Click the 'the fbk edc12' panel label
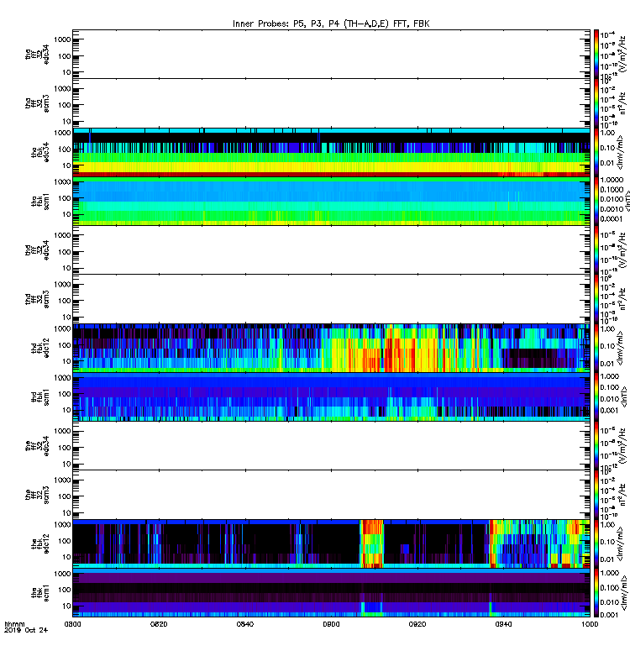Screen dimensions: 630x672 click(39, 543)
